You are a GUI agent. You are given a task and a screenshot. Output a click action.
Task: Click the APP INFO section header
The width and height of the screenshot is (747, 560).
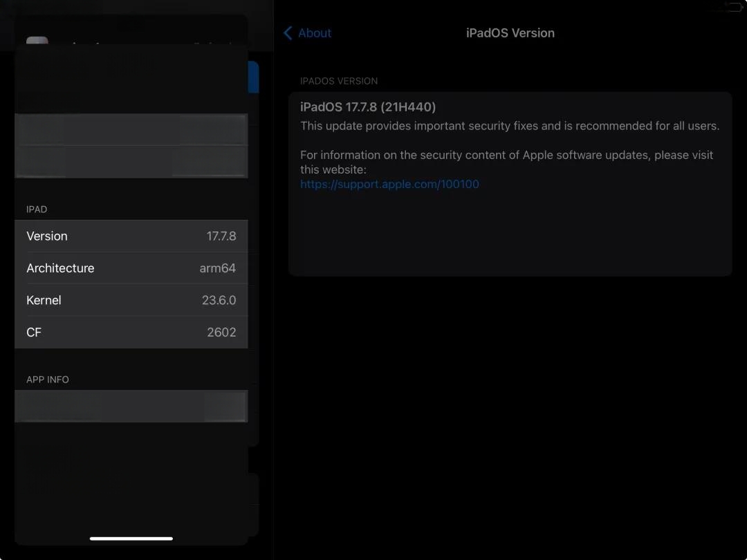[48, 380]
